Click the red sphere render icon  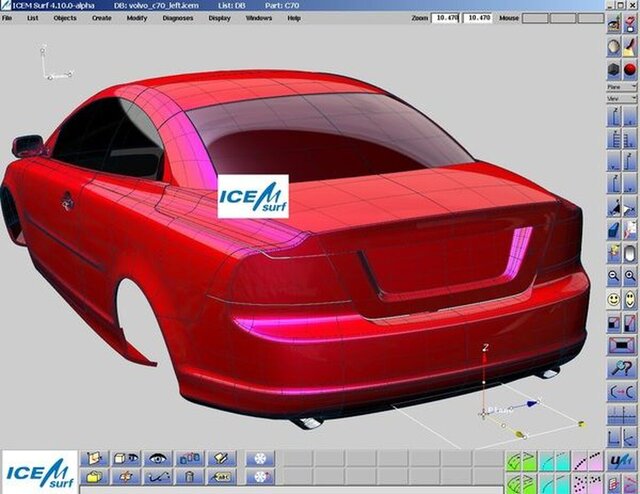point(631,69)
